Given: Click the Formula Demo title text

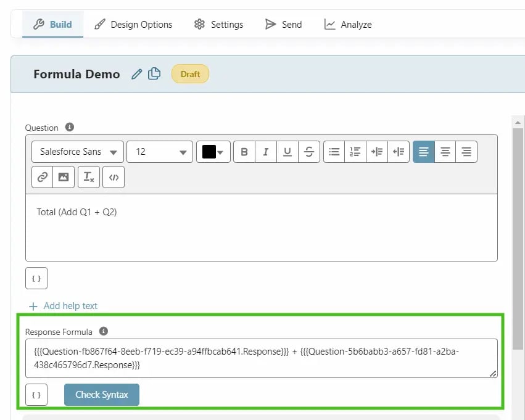Looking at the screenshot, I should (76, 74).
